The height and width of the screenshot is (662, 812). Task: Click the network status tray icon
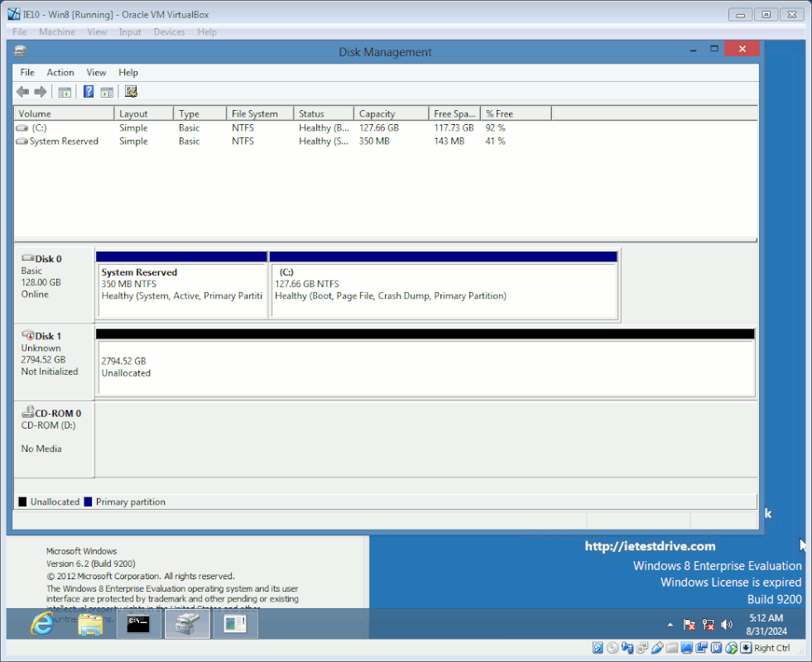tap(708, 625)
